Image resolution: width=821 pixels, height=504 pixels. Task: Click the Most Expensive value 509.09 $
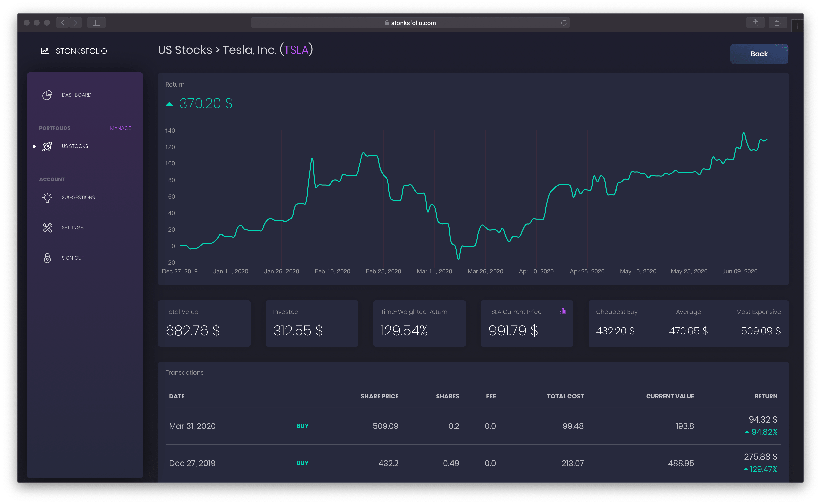coord(761,331)
